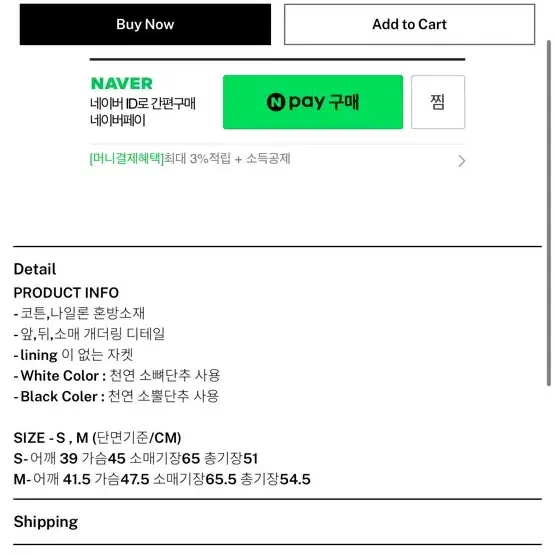
Task: Click the 네이버페이 label
Action: tap(118, 120)
